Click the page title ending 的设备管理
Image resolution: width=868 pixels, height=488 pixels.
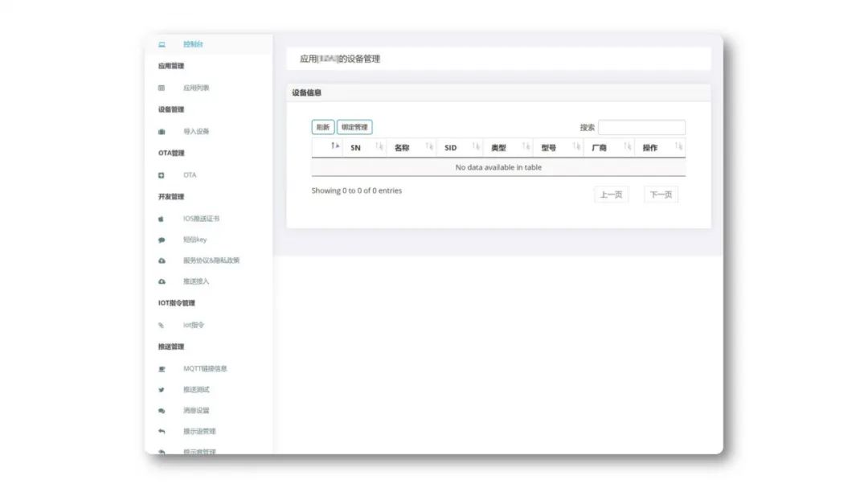[340, 59]
